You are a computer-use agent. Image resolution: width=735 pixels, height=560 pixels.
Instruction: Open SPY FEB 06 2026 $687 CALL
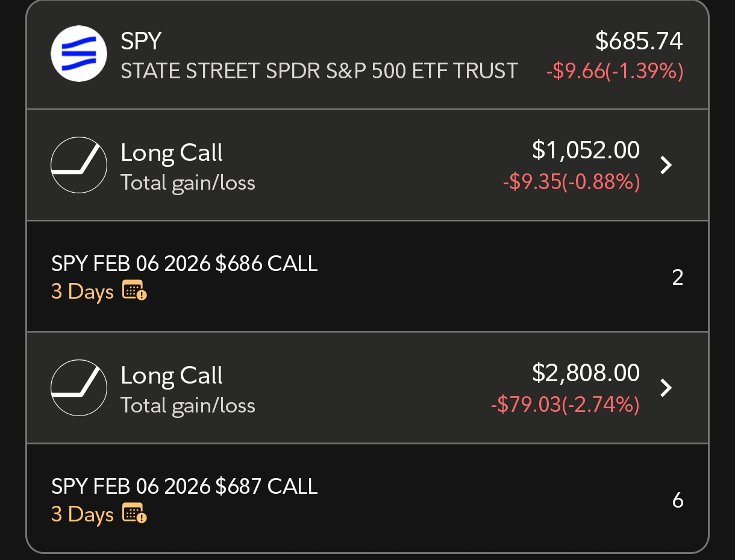[x=184, y=487]
